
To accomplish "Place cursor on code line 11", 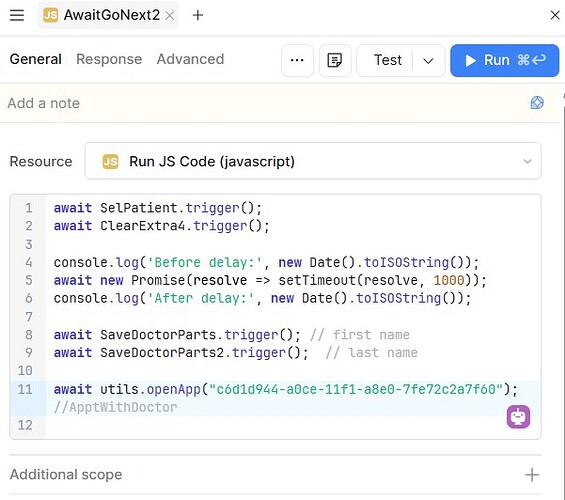I will [285, 389].
